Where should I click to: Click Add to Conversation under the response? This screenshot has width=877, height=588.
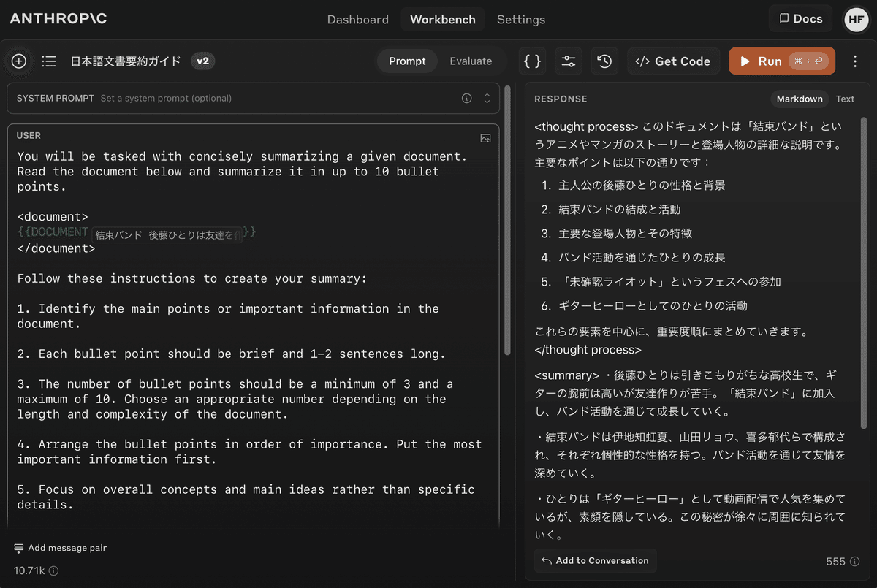coord(595,561)
